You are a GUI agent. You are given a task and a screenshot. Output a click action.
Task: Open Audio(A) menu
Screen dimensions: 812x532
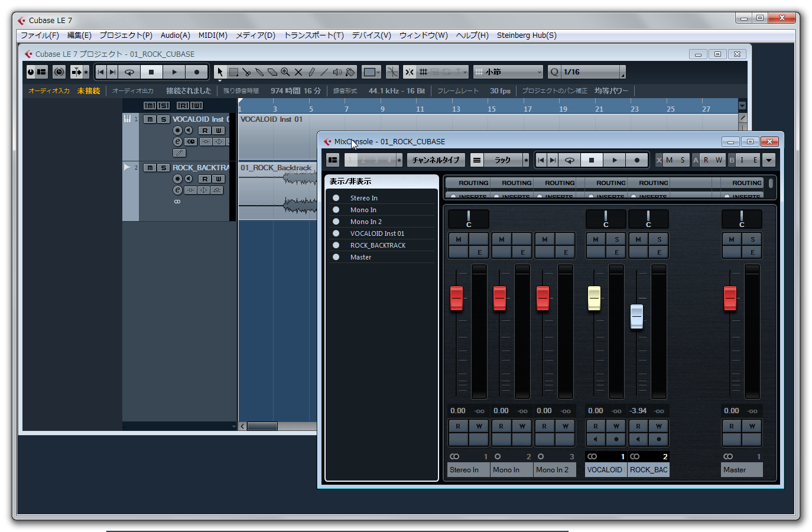[176, 35]
